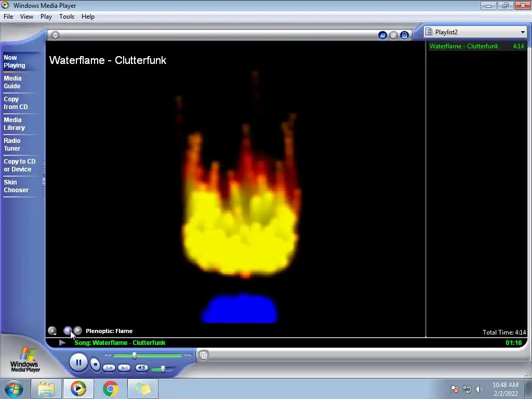
Task: Click the Windows Media Player logo
Action: (x=25, y=360)
